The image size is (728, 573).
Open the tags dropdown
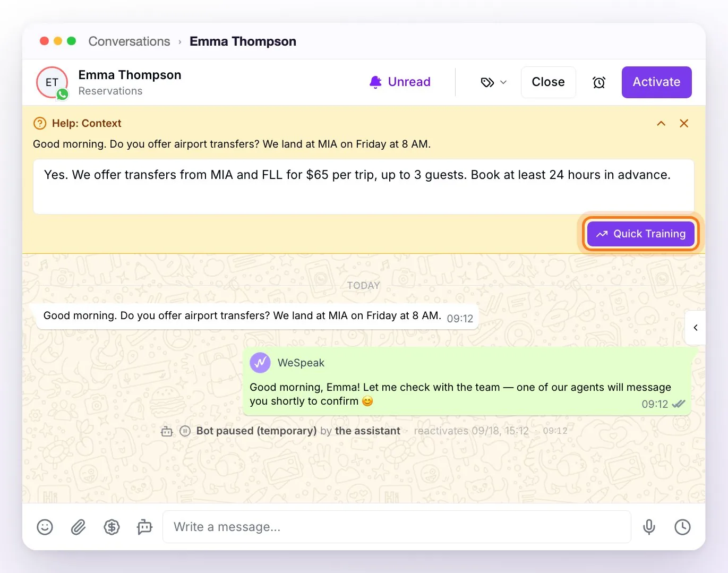coord(494,82)
